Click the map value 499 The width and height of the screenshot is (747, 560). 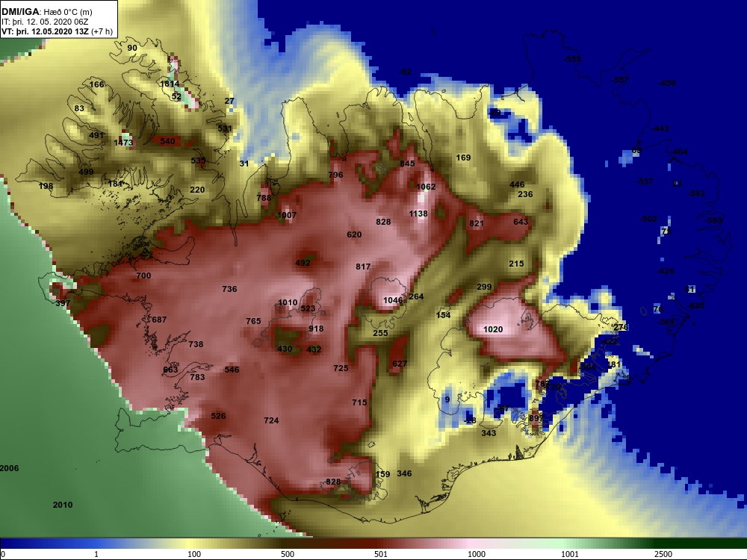(86, 172)
